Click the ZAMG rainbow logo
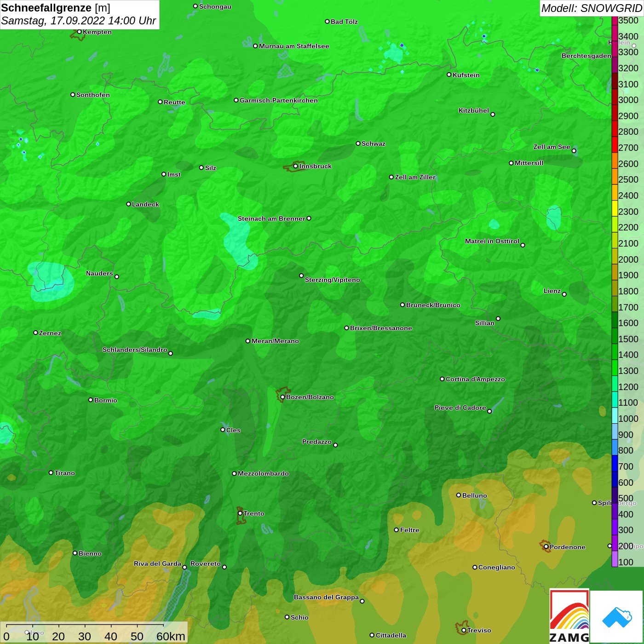644x644 pixels. (569, 616)
